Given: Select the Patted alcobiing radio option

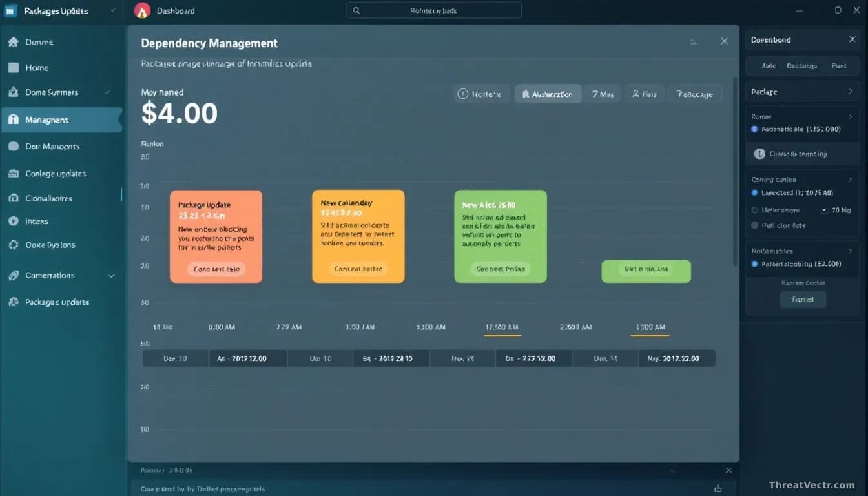Looking at the screenshot, I should click(755, 263).
